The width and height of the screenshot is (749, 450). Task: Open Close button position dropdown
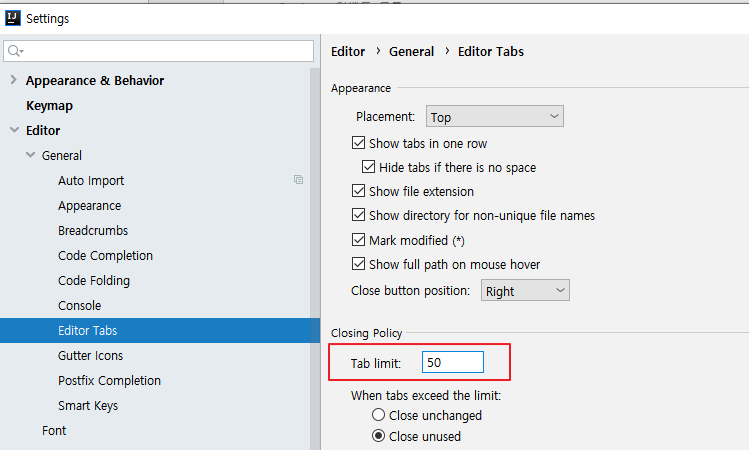525,290
